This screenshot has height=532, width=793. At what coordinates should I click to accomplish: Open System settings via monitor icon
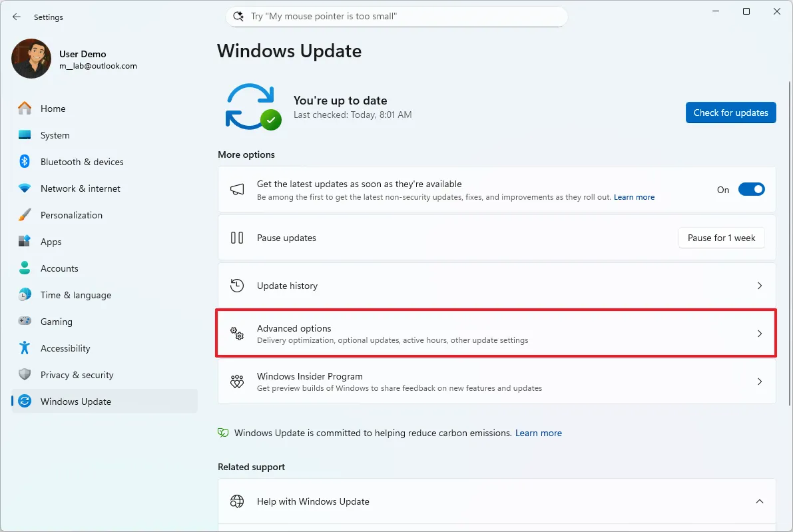click(x=25, y=134)
